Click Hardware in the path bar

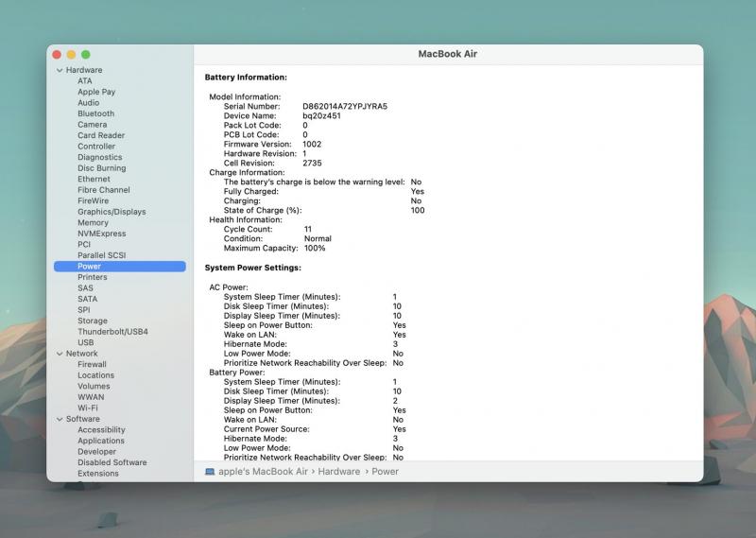coord(339,472)
